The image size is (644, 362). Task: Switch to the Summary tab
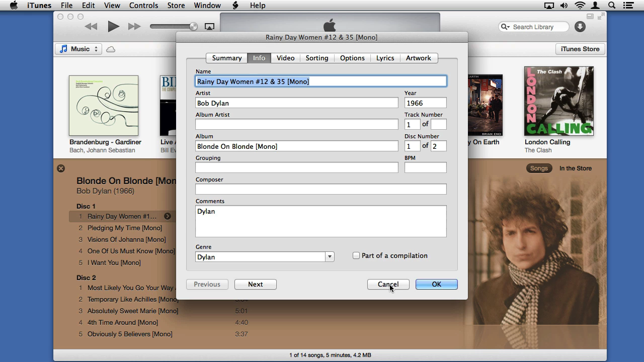[227, 58]
